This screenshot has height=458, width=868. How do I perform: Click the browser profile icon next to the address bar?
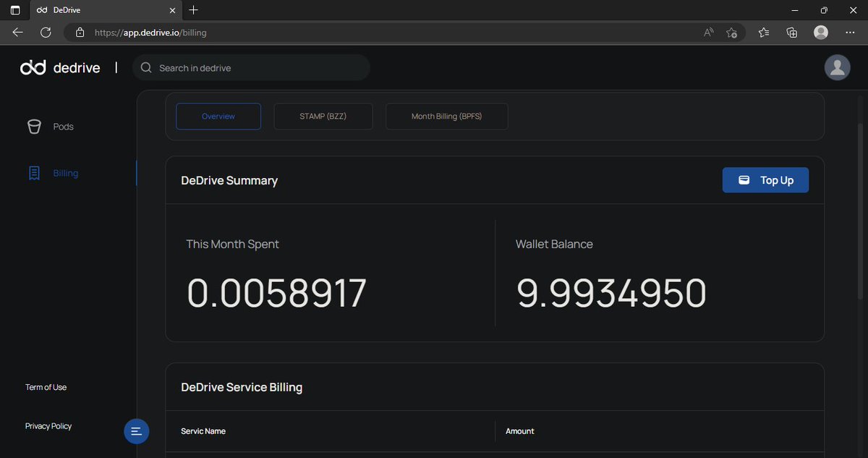(820, 32)
